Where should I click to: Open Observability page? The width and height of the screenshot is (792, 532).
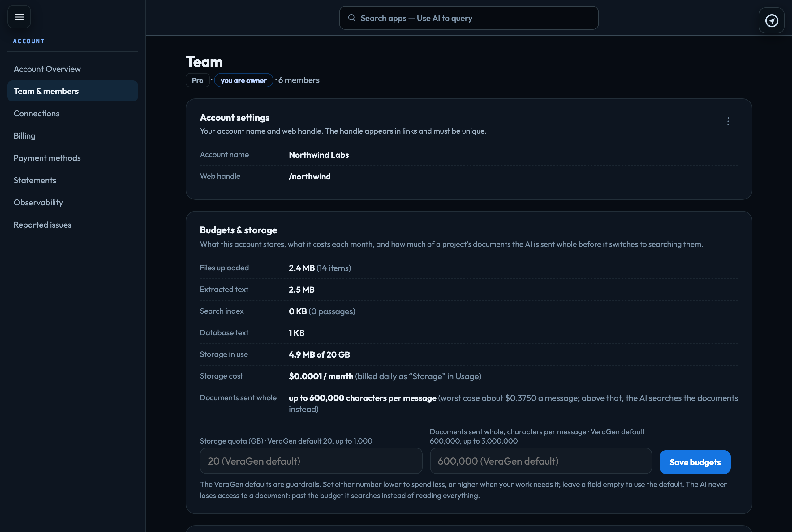coord(73,203)
